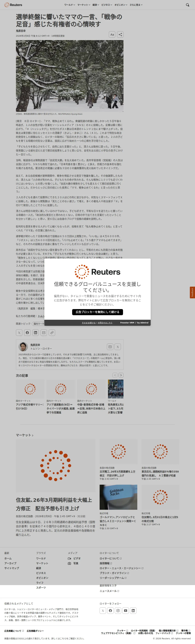
Task: Open 広告掲載について link
Action: [14, 631]
